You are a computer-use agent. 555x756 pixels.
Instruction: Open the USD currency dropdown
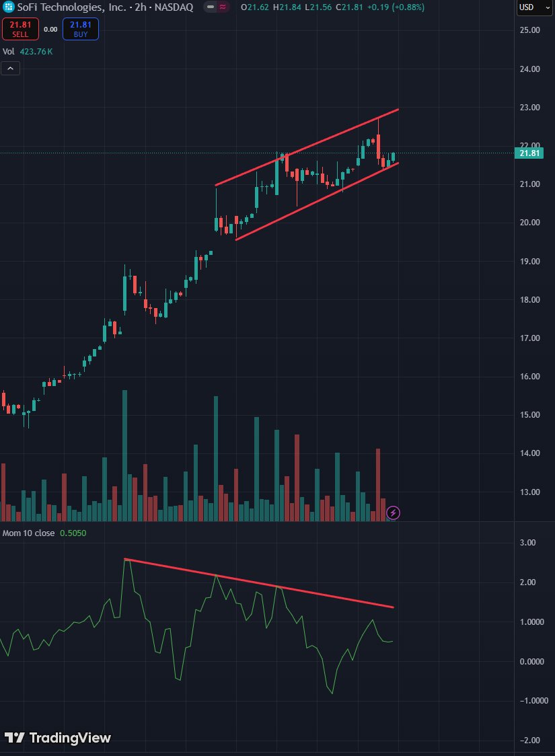click(534, 7)
